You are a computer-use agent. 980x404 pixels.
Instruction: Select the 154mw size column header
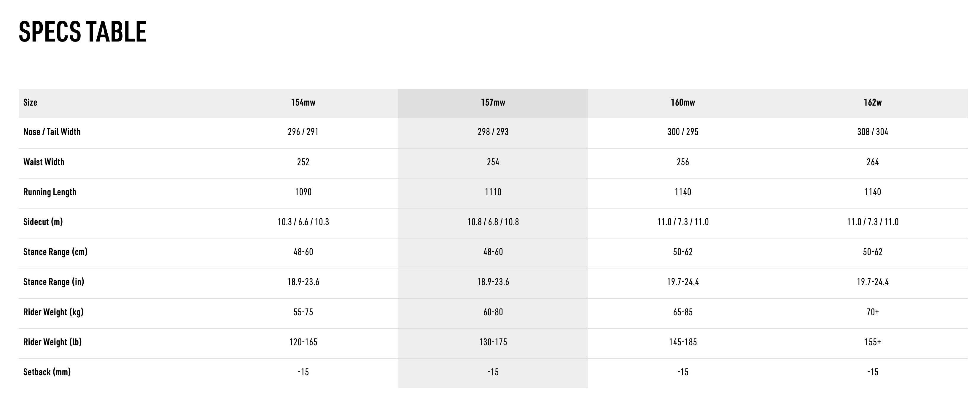point(303,102)
